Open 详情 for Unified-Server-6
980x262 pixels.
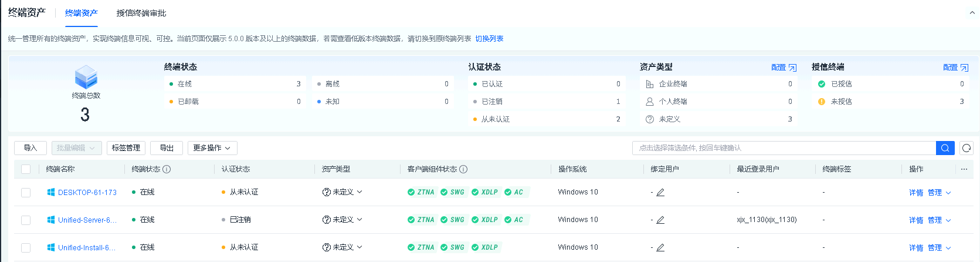point(916,220)
